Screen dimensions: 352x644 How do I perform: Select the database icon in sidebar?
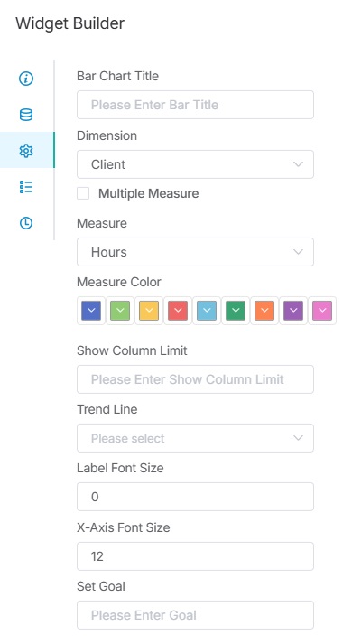coord(26,115)
